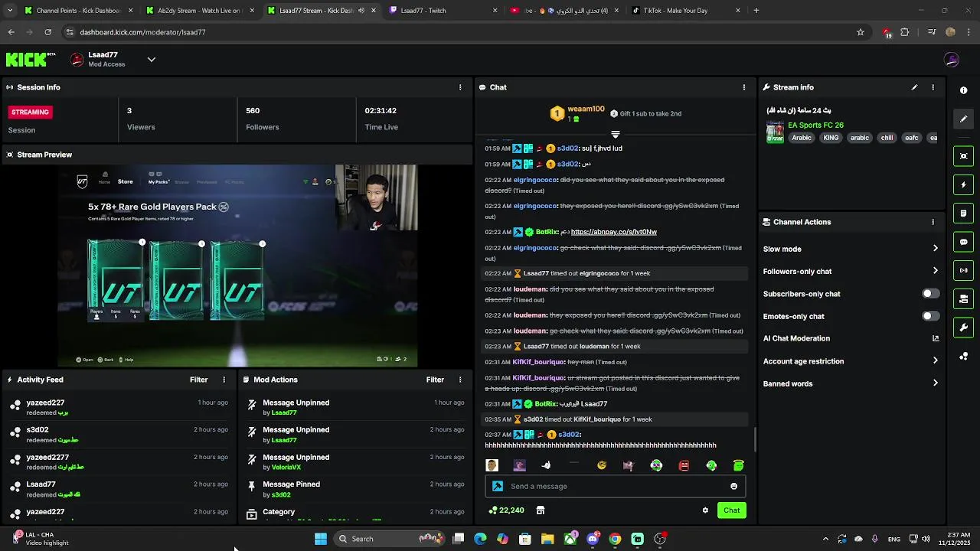Viewport: 980px width, 551px height.
Task: Expand Banned words settings
Action: 935,383
